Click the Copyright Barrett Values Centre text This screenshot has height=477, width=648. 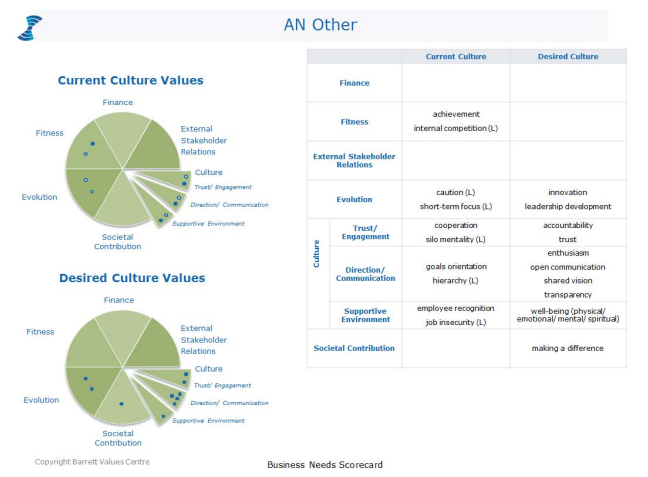[93, 462]
